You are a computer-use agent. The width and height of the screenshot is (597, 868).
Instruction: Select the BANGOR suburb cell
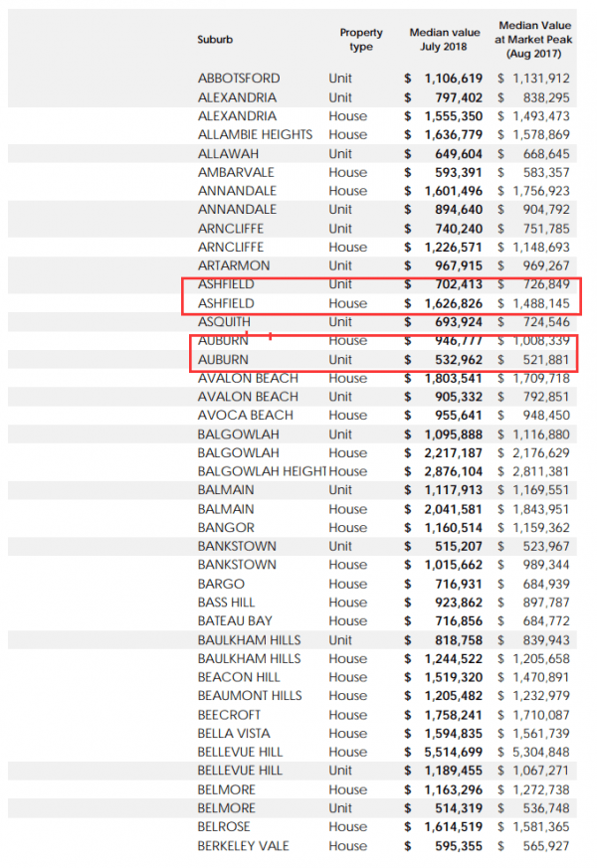226,528
